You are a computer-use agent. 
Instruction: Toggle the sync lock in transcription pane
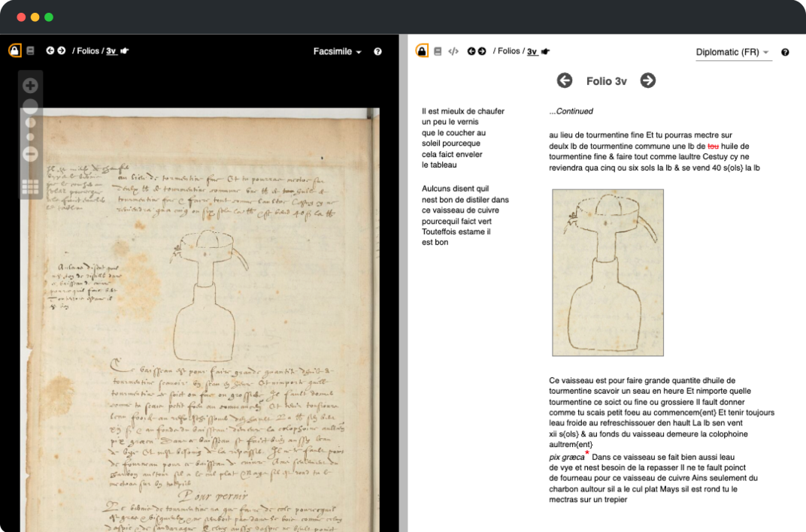(x=423, y=51)
